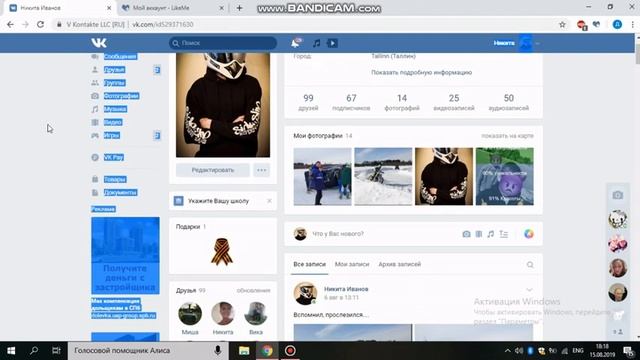
Task: Click the profile avatar photo
Action: tap(223, 105)
